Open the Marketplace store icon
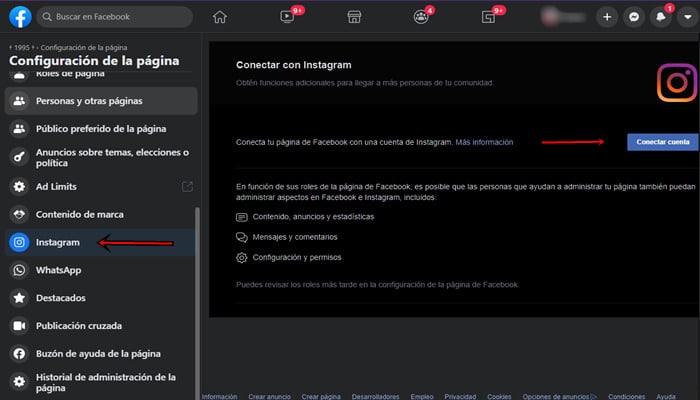700x400 pixels. point(354,17)
